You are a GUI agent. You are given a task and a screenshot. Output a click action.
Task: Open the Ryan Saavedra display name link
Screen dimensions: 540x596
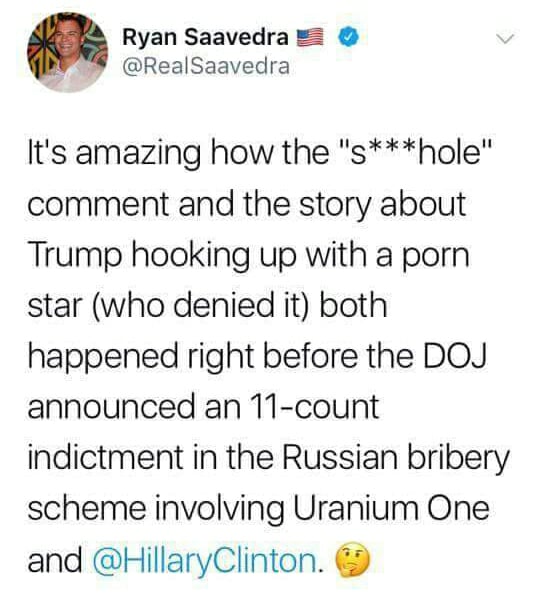(x=206, y=38)
